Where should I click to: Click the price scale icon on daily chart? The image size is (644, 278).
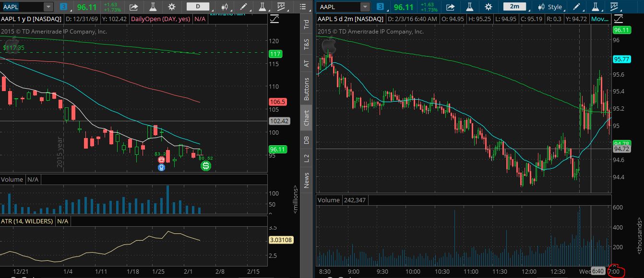tap(275, 19)
